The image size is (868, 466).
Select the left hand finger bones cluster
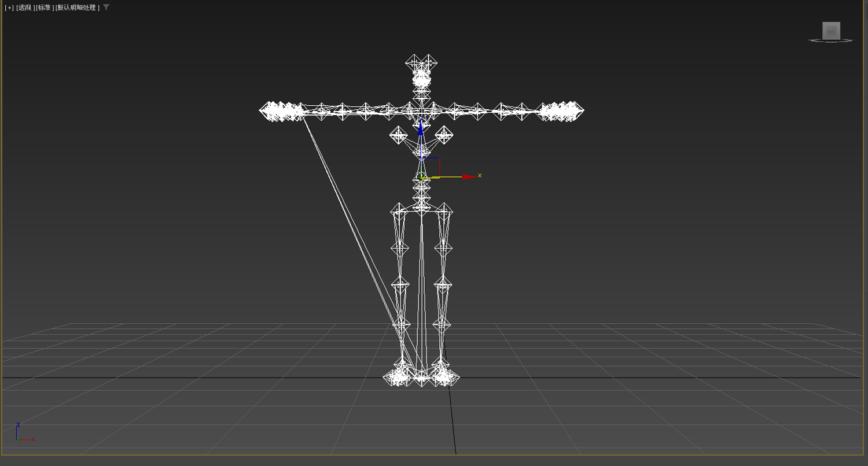pyautogui.click(x=281, y=111)
